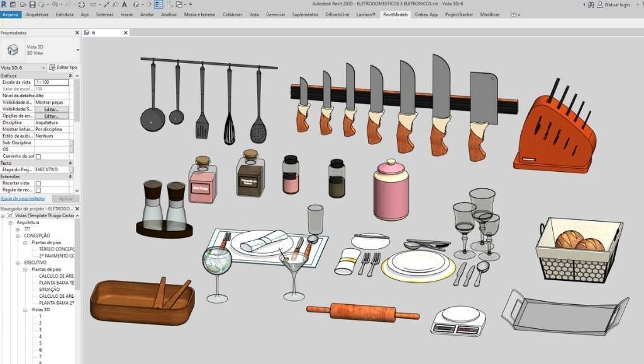Switch to the 'Gerenciar' ribbon tab

(275, 14)
